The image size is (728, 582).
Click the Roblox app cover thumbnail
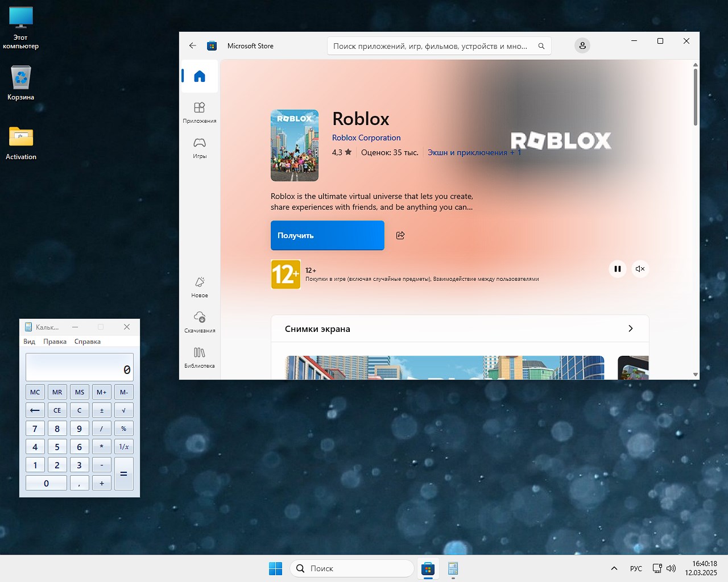tap(295, 145)
